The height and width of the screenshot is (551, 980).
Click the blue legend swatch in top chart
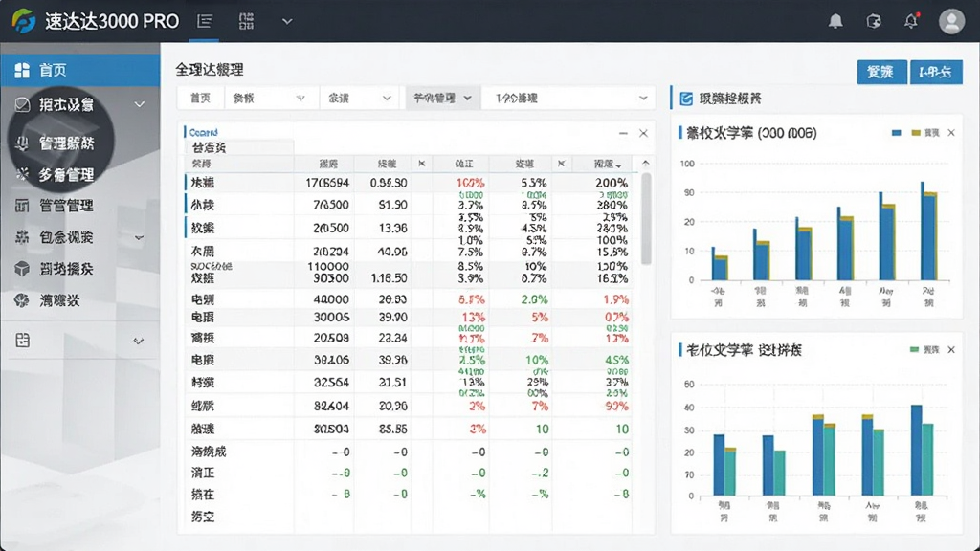click(x=896, y=133)
